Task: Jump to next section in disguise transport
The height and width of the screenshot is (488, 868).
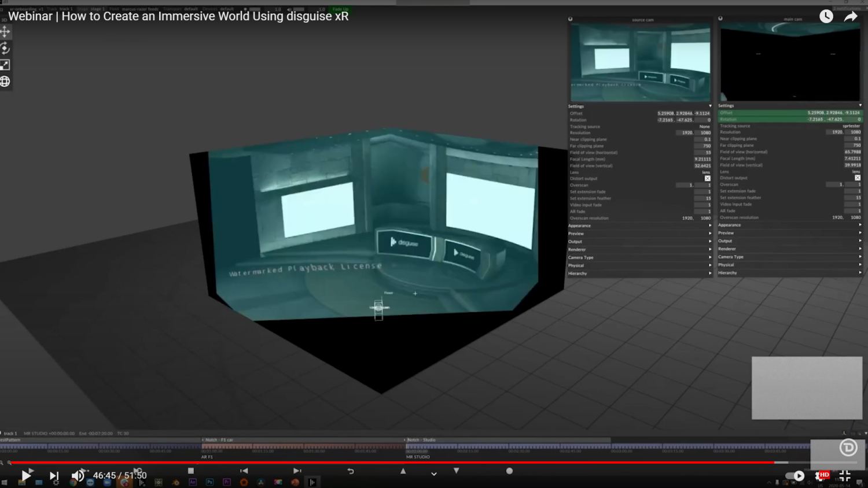Action: coord(297,471)
